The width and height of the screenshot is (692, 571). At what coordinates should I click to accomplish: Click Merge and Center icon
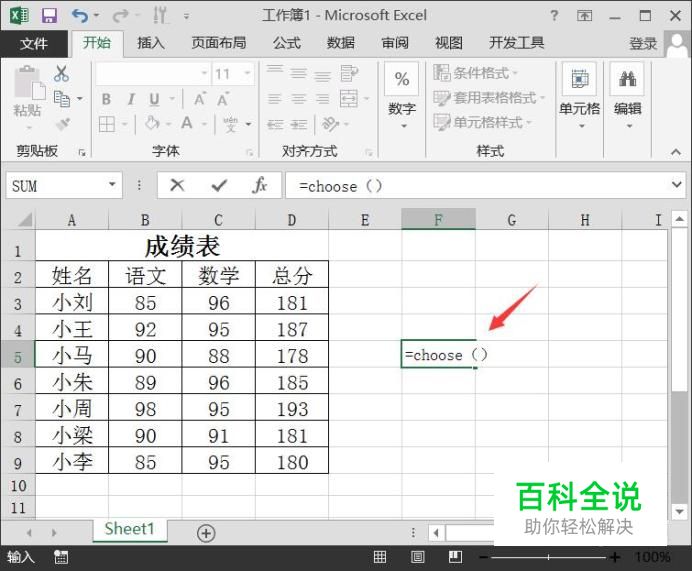click(349, 99)
